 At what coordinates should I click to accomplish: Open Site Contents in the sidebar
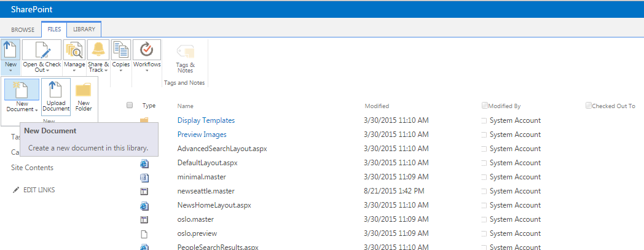[x=32, y=168]
